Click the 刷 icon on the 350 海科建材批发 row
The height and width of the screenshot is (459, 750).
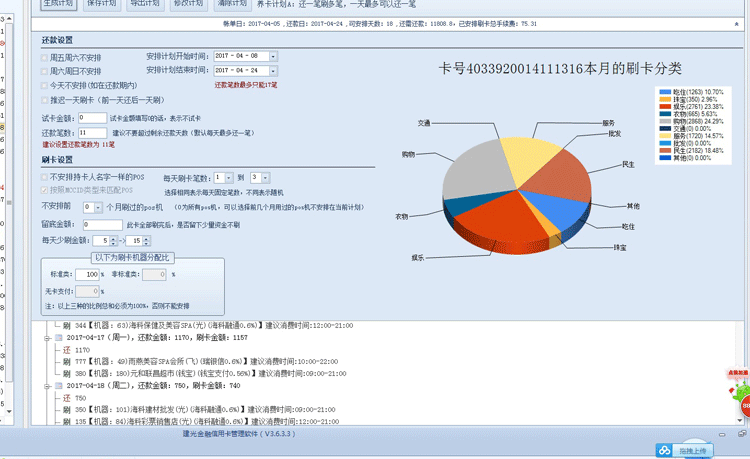[x=66, y=410]
